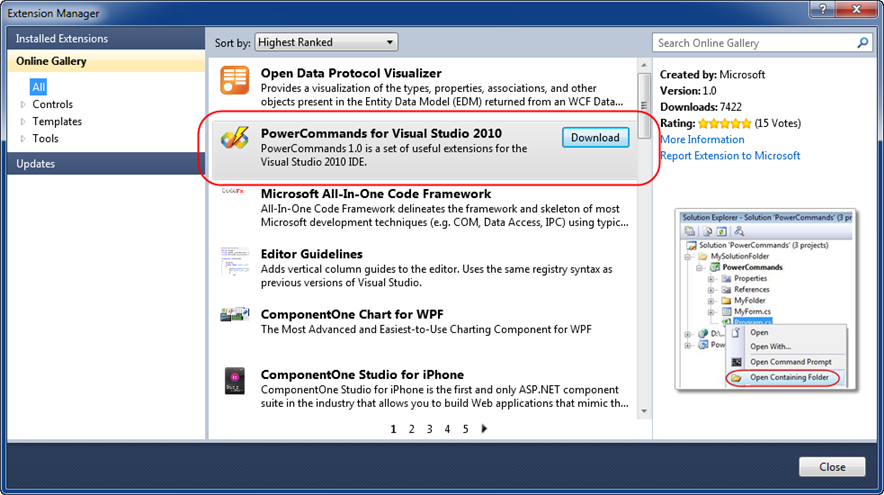This screenshot has height=495, width=884.
Task: Select the All category
Action: tap(38, 87)
